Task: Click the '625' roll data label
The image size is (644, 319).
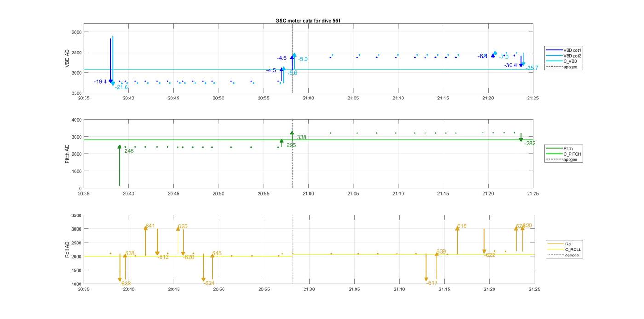Action: (x=183, y=226)
